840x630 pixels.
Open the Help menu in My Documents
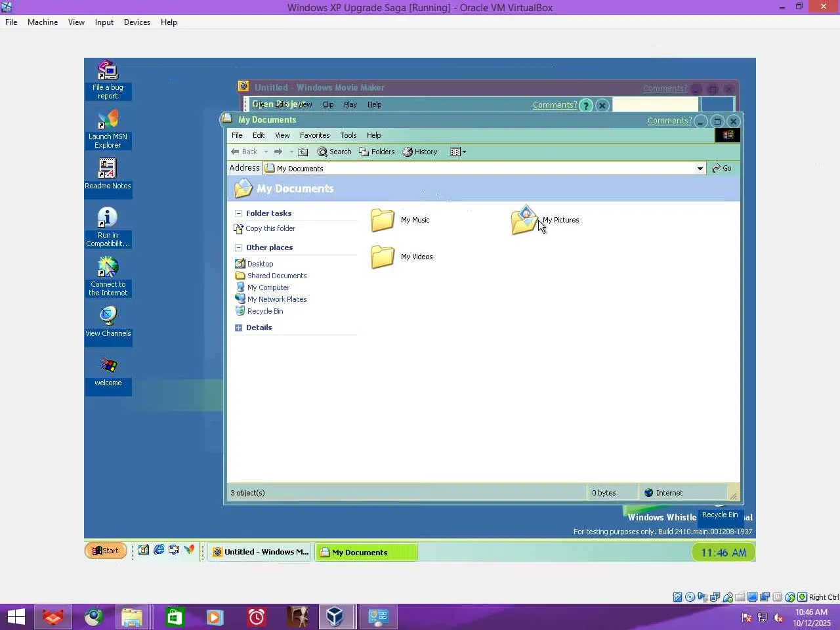pos(374,135)
